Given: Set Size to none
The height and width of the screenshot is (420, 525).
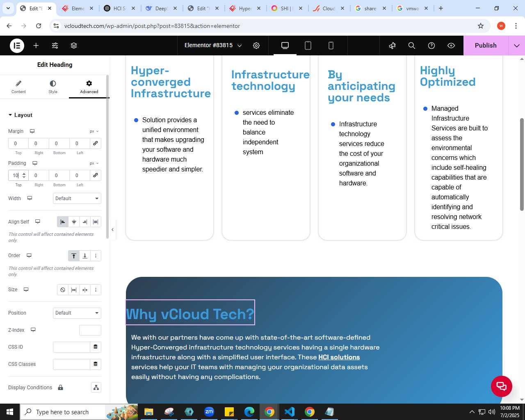Looking at the screenshot, I should click(x=63, y=290).
